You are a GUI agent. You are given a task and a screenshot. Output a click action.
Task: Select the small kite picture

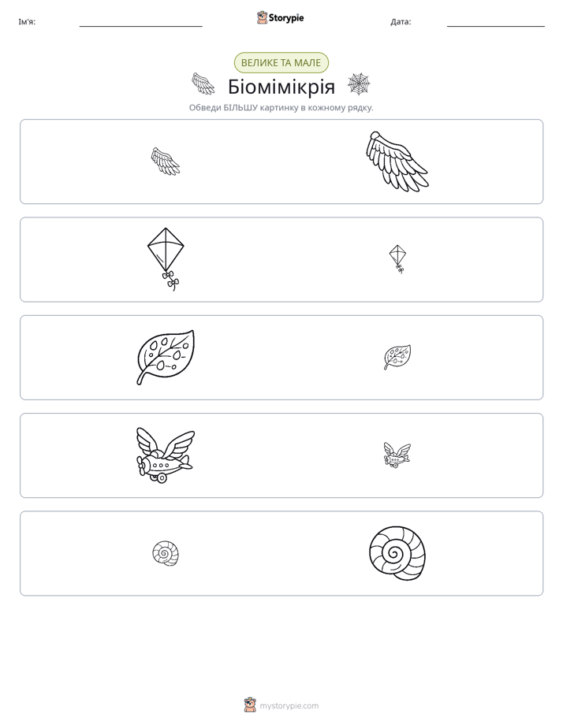tap(397, 259)
